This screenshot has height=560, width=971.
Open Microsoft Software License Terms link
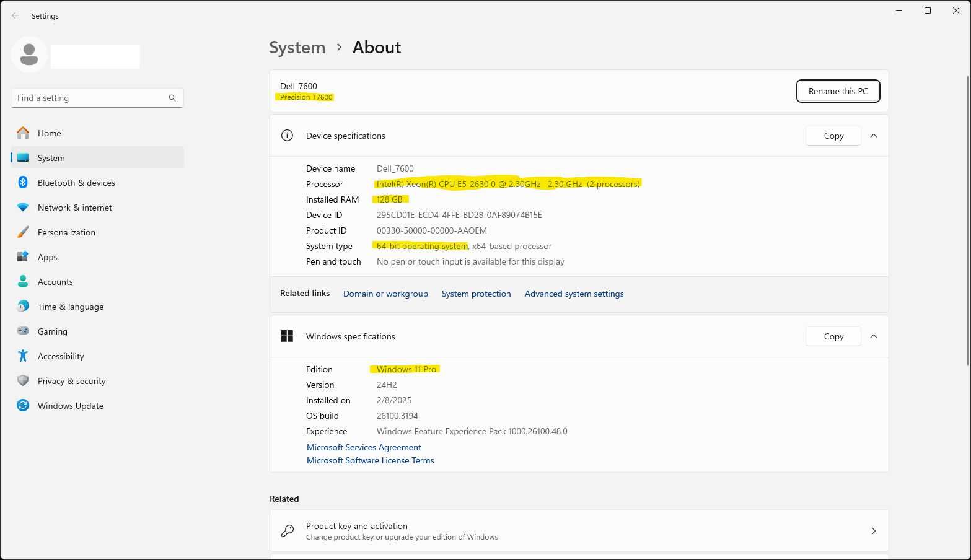point(370,460)
